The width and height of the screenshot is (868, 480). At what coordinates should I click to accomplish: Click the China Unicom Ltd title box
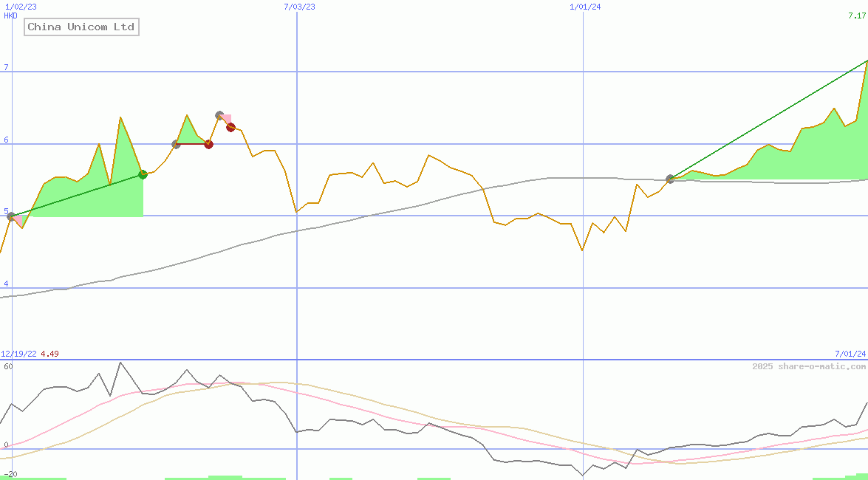pos(81,27)
